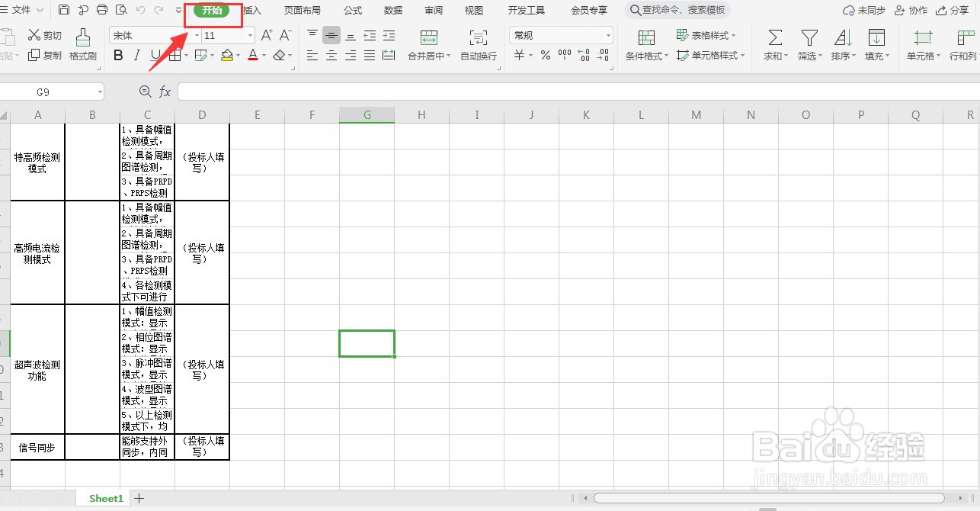
Task: Align cell content to the bottom
Action: tap(351, 35)
